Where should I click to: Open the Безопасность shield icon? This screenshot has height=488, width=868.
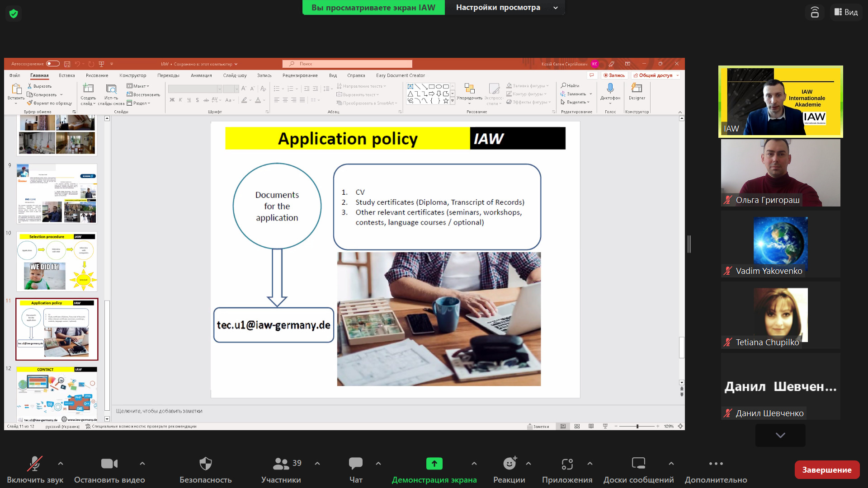(x=206, y=464)
